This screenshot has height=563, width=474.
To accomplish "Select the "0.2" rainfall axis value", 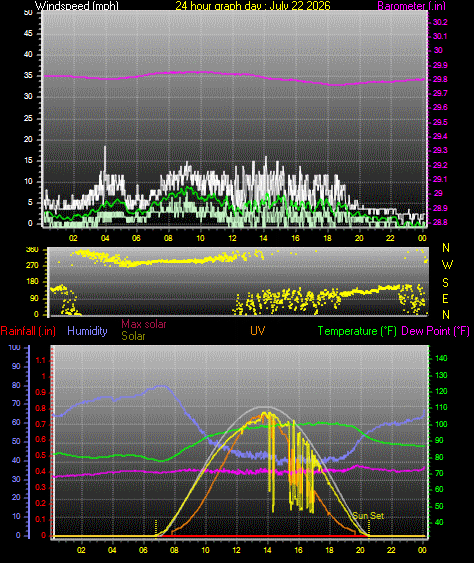I will click(x=41, y=503).
